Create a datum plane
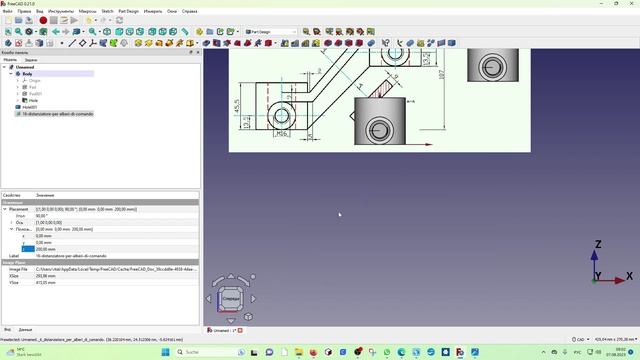This screenshot has width=640, height=360. point(82,43)
